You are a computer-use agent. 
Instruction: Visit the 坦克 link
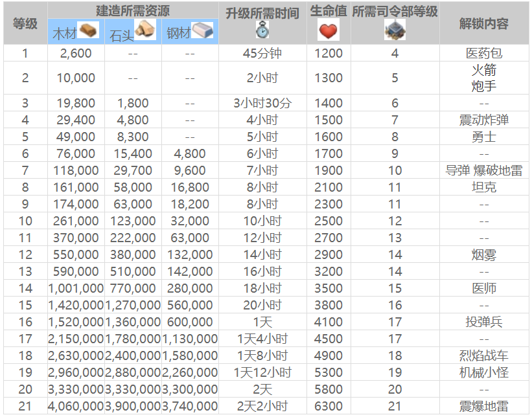point(483,187)
